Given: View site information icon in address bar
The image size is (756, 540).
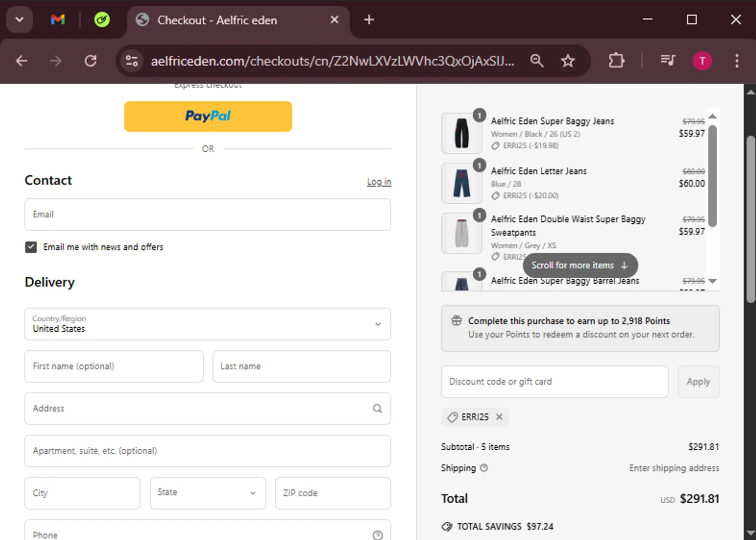Looking at the screenshot, I should click(x=132, y=61).
